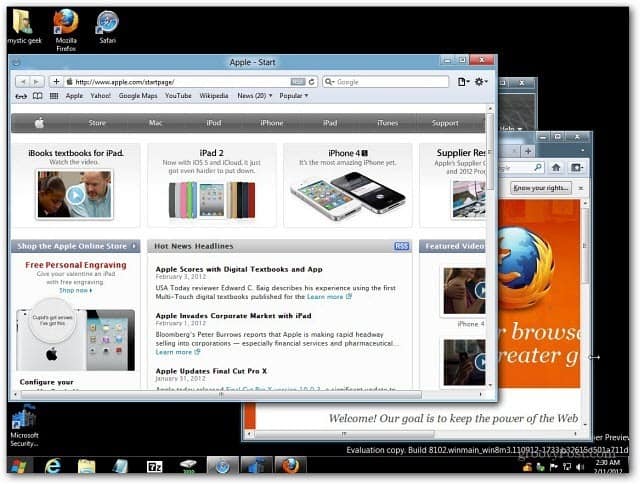Open the Mozilla Firefox desktop shortcut
The height and width of the screenshot is (484, 640).
66,29
